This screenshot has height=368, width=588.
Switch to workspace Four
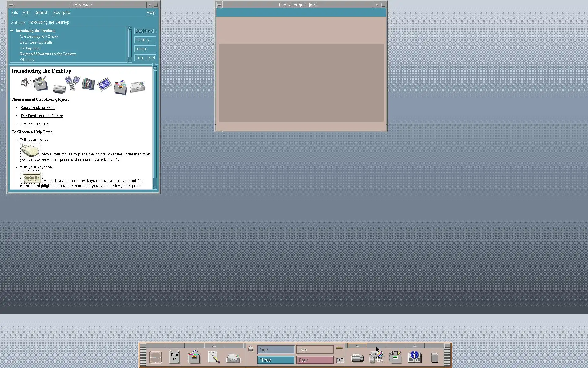click(315, 360)
